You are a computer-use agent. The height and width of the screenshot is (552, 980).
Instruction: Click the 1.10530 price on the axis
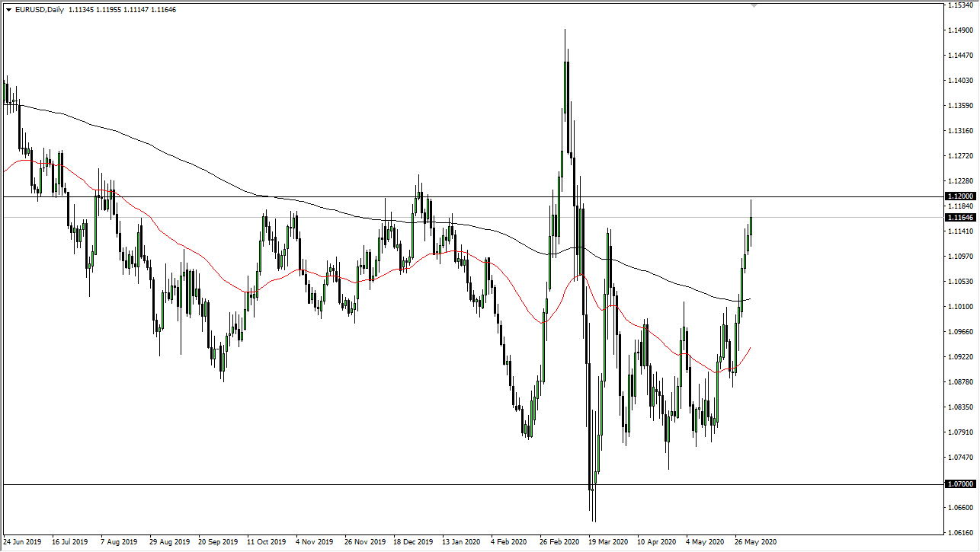(960, 282)
